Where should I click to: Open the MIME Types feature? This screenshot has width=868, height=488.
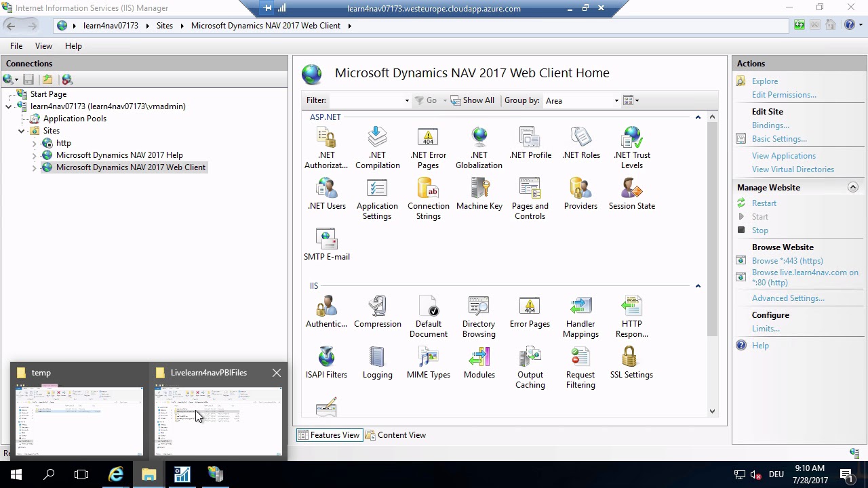(x=428, y=363)
